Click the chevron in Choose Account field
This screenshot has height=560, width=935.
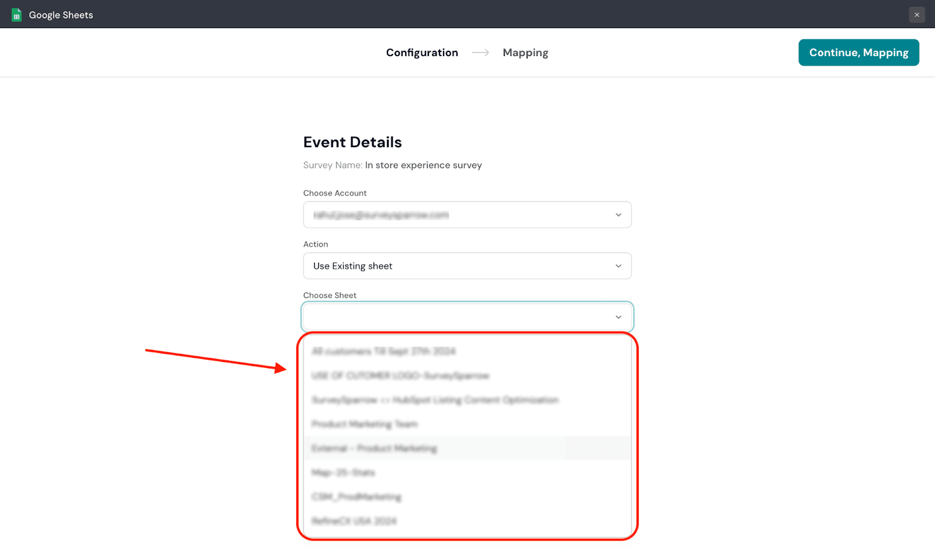[618, 215]
